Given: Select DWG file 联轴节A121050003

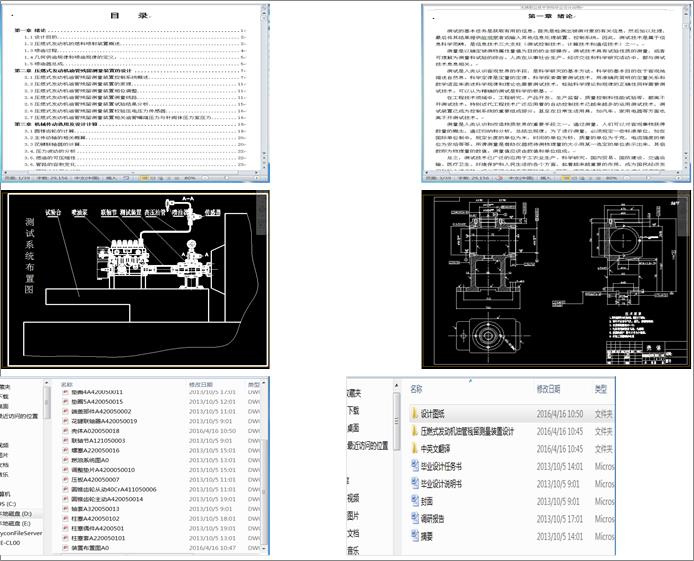Looking at the screenshot, I should click(98, 441).
